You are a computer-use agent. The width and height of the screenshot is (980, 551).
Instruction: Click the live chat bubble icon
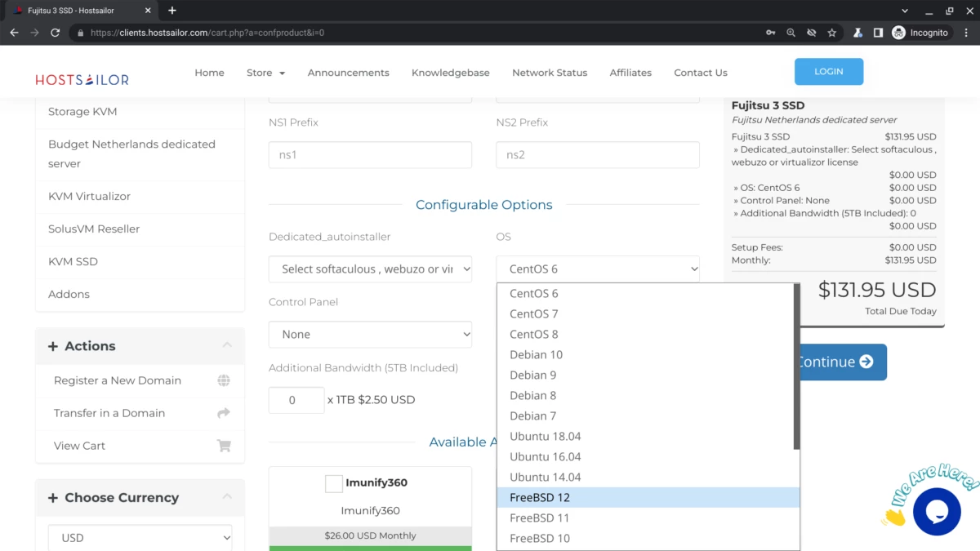pyautogui.click(x=936, y=512)
